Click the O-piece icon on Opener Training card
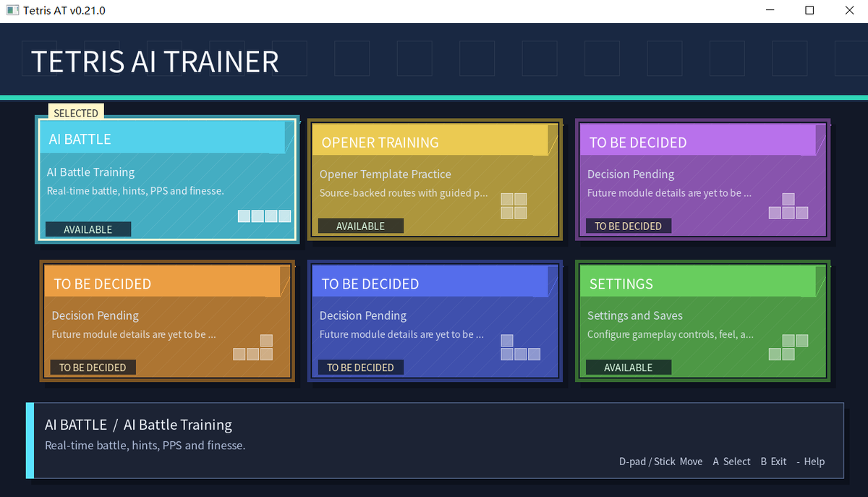Image resolution: width=868 pixels, height=497 pixels. coord(514,206)
